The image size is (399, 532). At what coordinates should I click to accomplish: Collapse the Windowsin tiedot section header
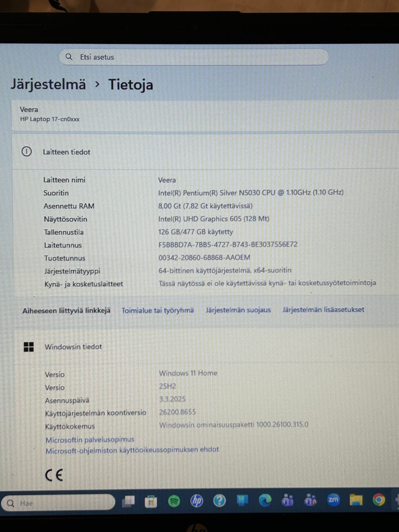[x=206, y=346]
